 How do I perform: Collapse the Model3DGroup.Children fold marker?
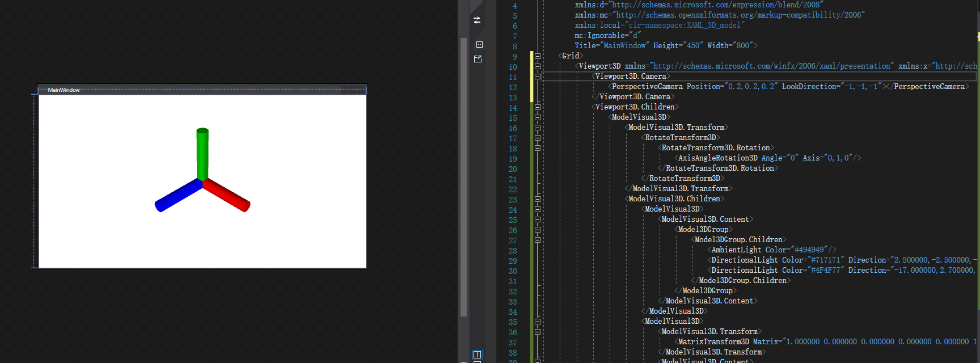click(538, 239)
